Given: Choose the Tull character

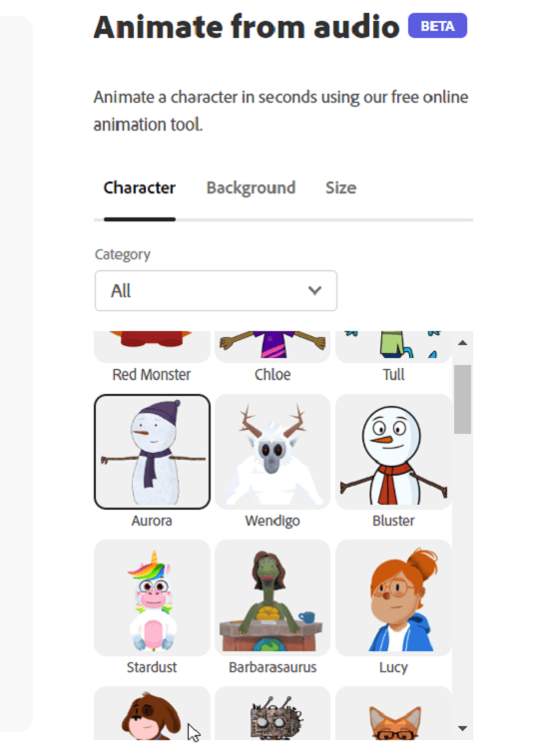Looking at the screenshot, I should 393,347.
